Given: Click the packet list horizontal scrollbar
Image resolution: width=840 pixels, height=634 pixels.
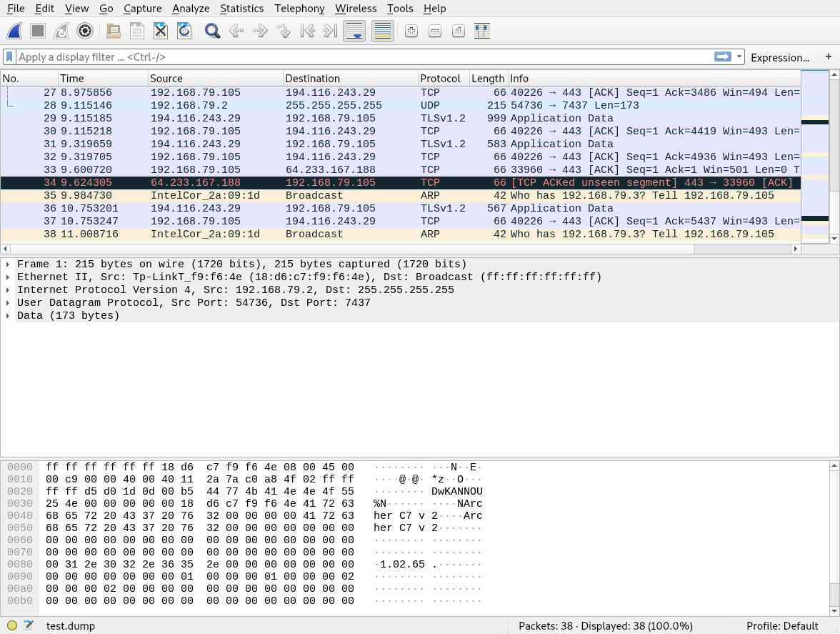Looking at the screenshot, I should [401, 249].
